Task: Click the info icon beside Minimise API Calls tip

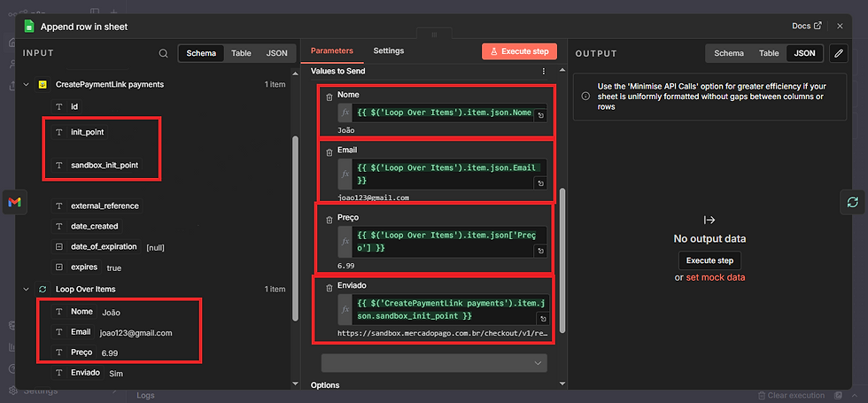Action: (585, 96)
